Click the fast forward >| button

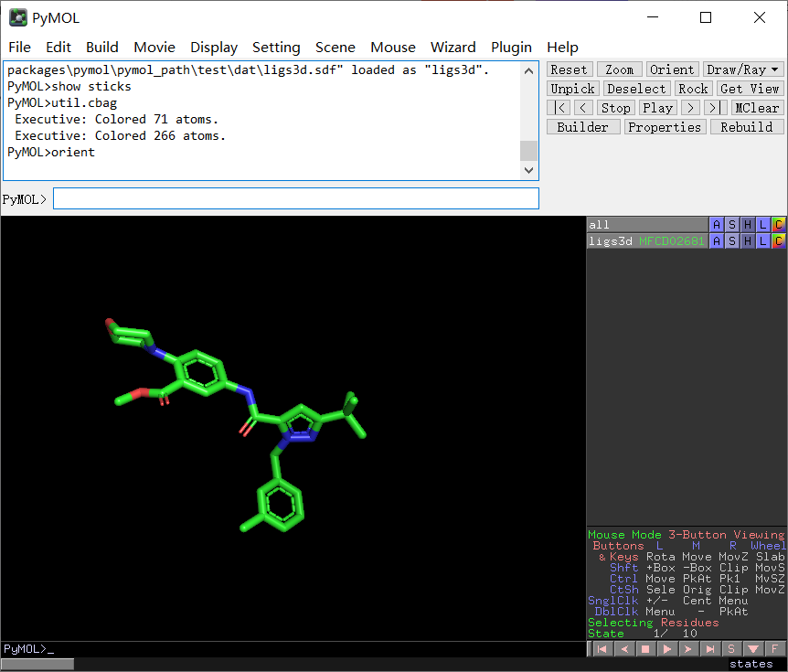pos(715,108)
